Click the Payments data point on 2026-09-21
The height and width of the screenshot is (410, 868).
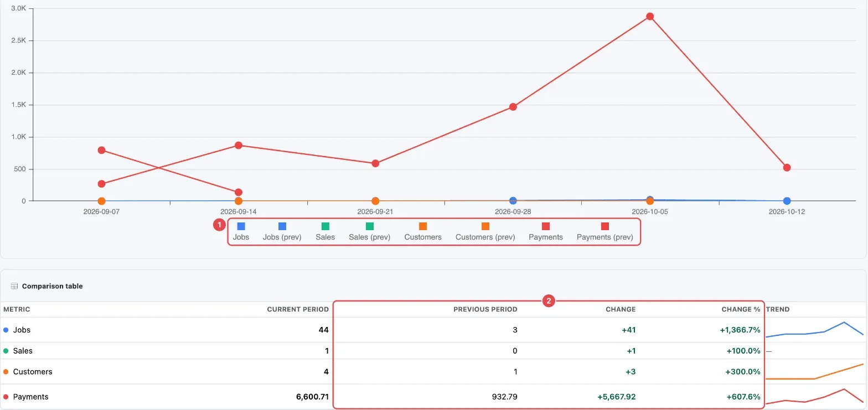coord(375,164)
